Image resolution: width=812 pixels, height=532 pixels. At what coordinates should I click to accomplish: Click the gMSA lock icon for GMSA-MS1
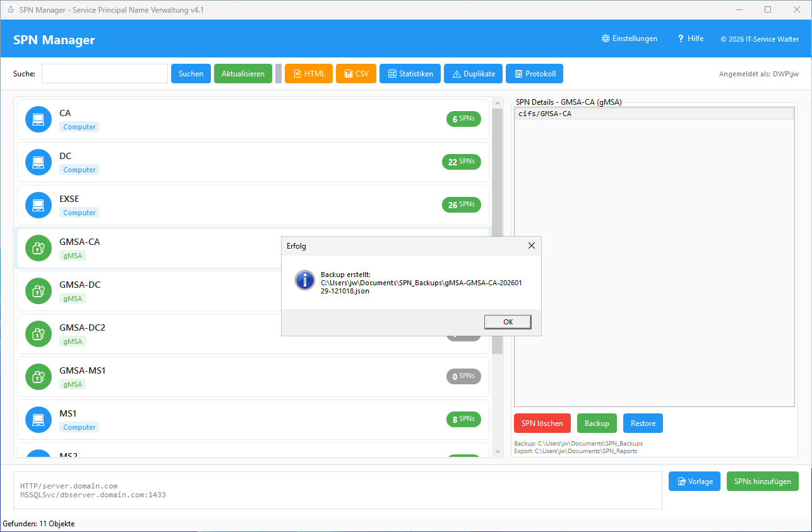point(38,377)
